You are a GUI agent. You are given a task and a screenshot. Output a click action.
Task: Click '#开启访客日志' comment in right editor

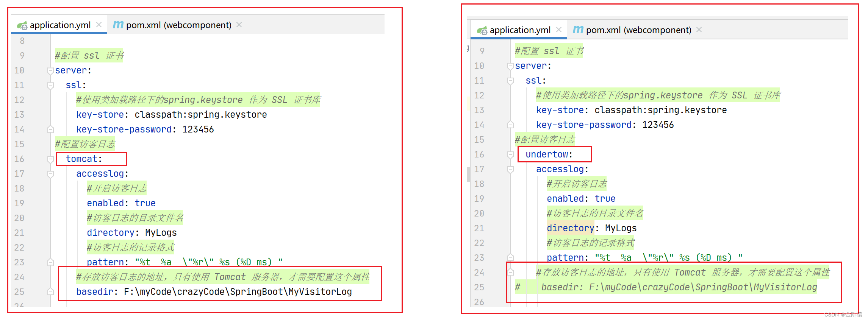click(x=577, y=184)
